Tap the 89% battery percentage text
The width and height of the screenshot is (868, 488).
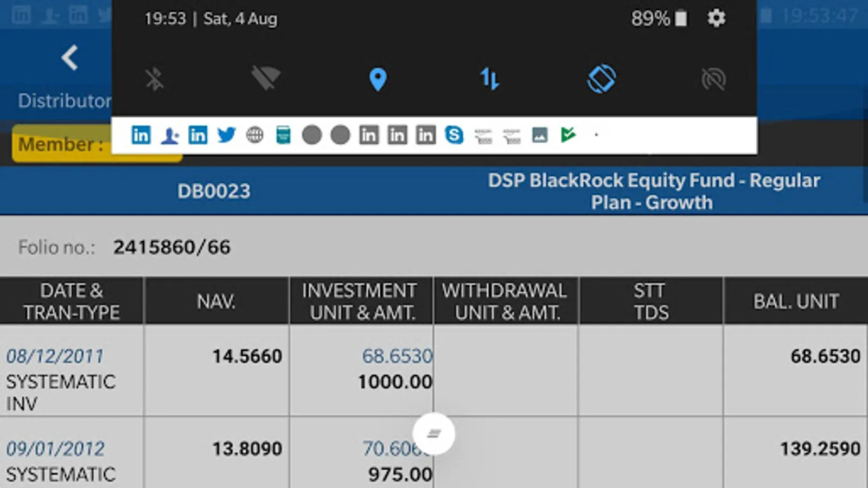[x=650, y=19]
